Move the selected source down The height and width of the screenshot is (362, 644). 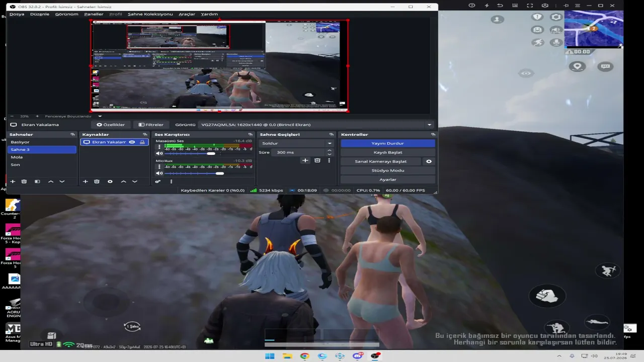coord(135,182)
